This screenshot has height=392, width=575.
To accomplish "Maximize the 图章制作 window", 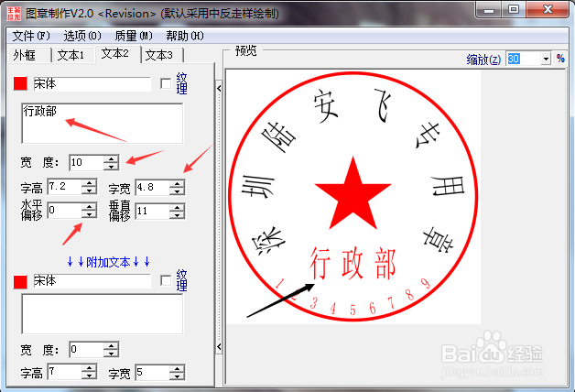I will pos(514,9).
